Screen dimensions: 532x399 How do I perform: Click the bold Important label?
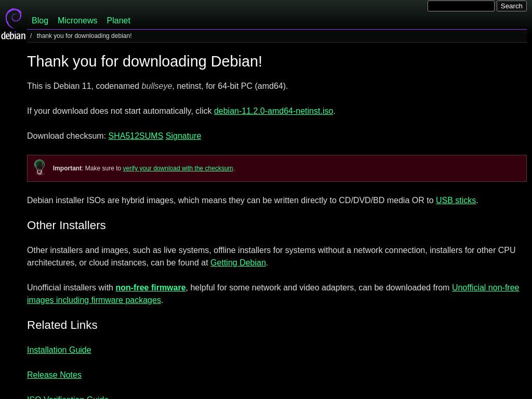pos(67,168)
